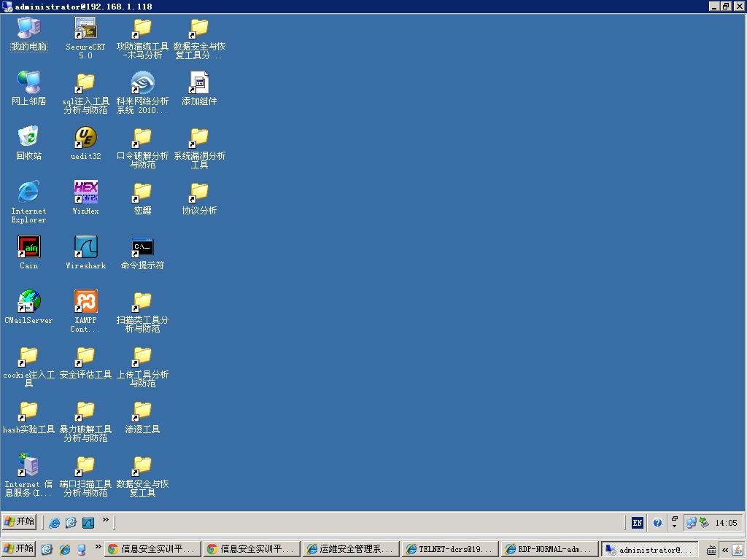
Task: Open the 渗透工具 folder
Action: 142,417
